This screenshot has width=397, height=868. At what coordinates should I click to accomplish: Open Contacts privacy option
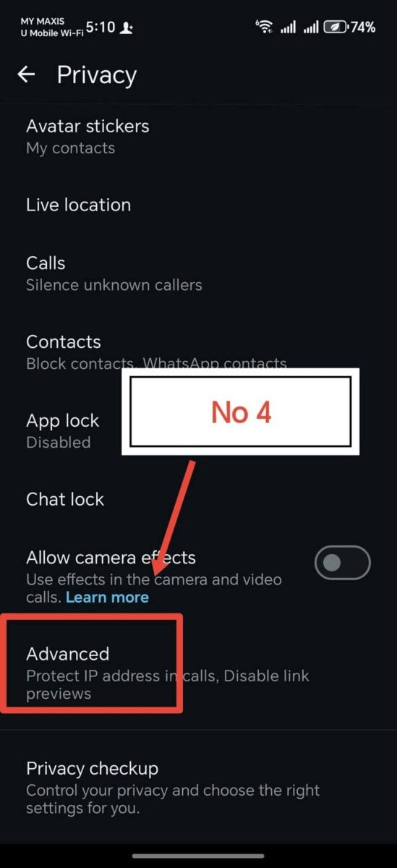click(198, 352)
